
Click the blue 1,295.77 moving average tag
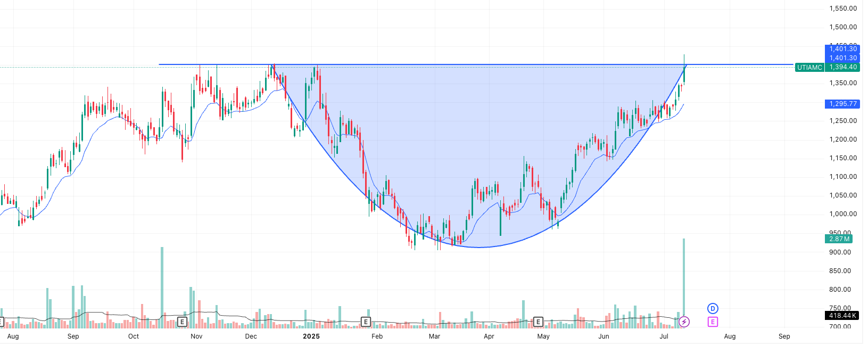(x=843, y=104)
